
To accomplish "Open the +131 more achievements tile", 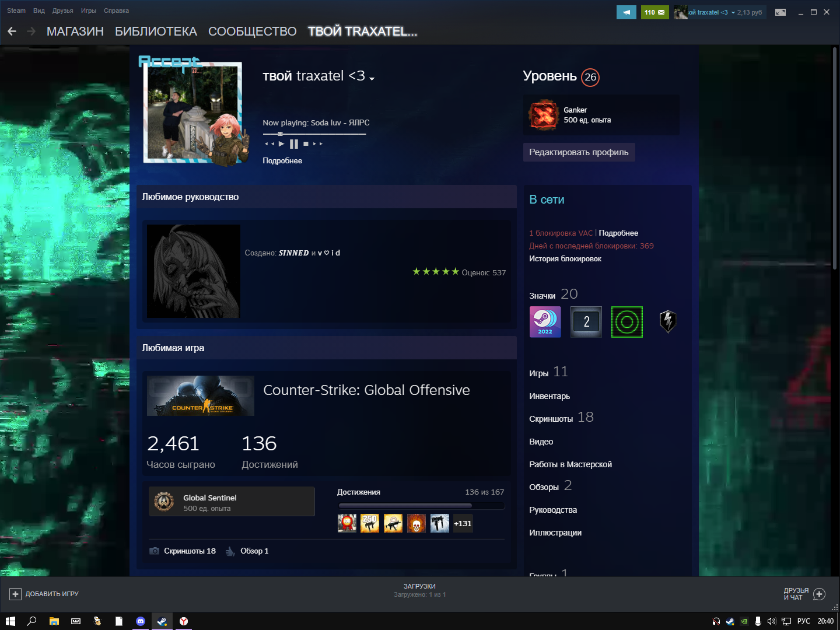I will pyautogui.click(x=463, y=523).
